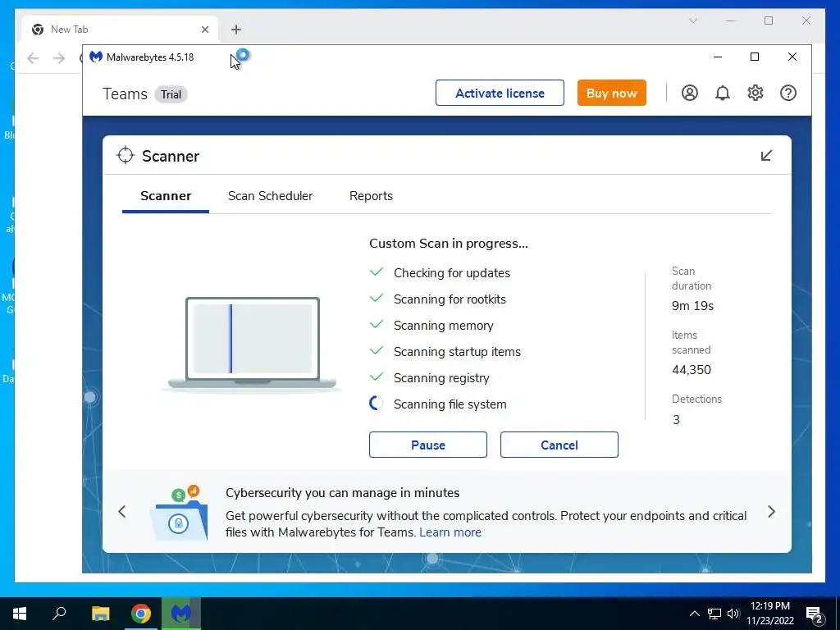This screenshot has width=840, height=630.
Task: Show the previous promo with the left arrow
Action: (x=122, y=512)
